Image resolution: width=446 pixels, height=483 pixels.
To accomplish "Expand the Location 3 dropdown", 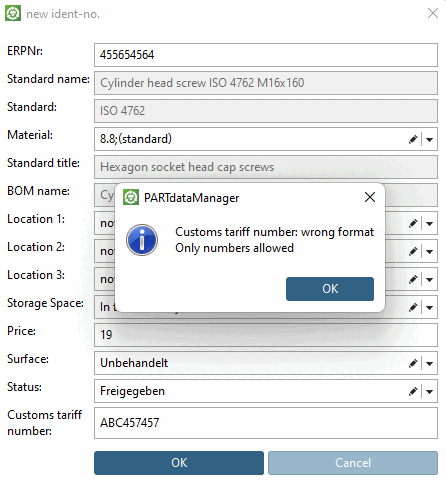I will tap(430, 279).
